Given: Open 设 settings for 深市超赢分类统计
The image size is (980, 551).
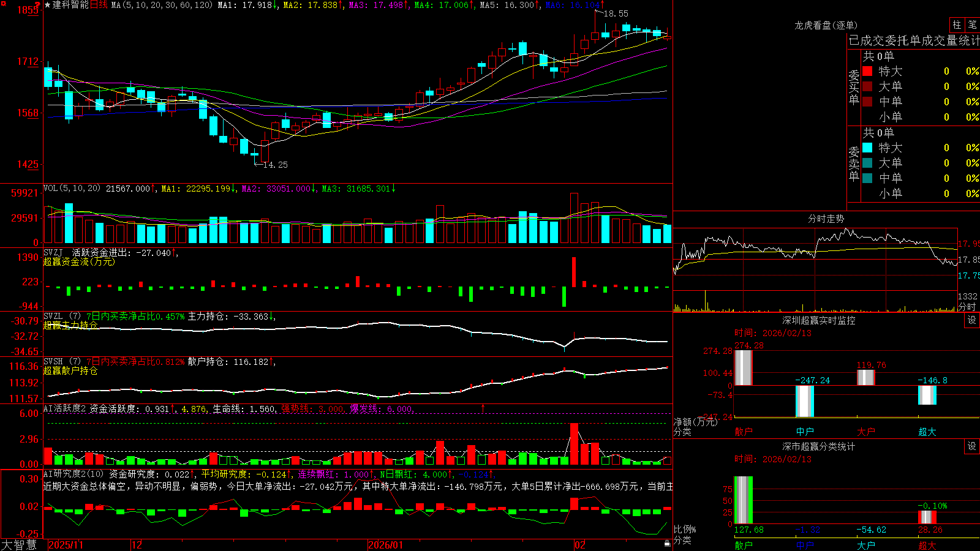Looking at the screenshot, I should [x=972, y=446].
